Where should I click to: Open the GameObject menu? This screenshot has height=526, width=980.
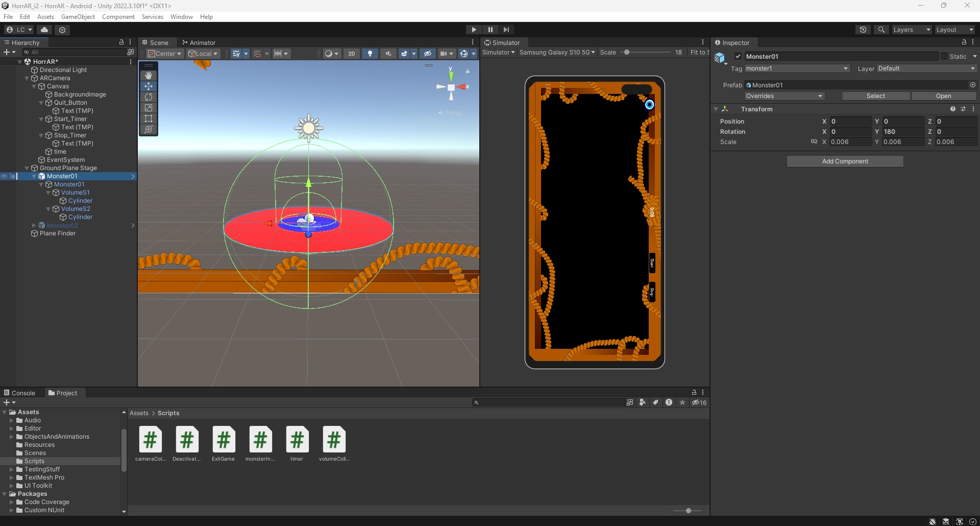click(78, 17)
